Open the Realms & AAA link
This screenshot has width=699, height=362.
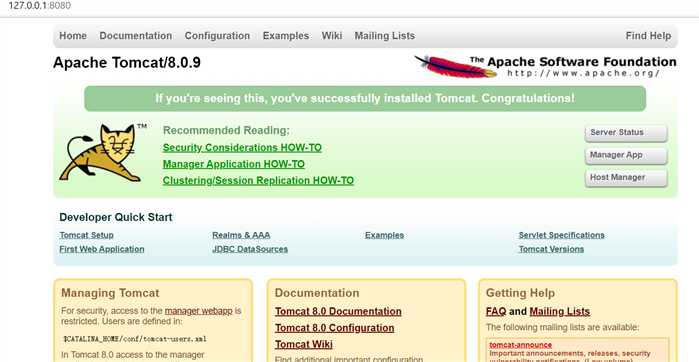tap(241, 235)
